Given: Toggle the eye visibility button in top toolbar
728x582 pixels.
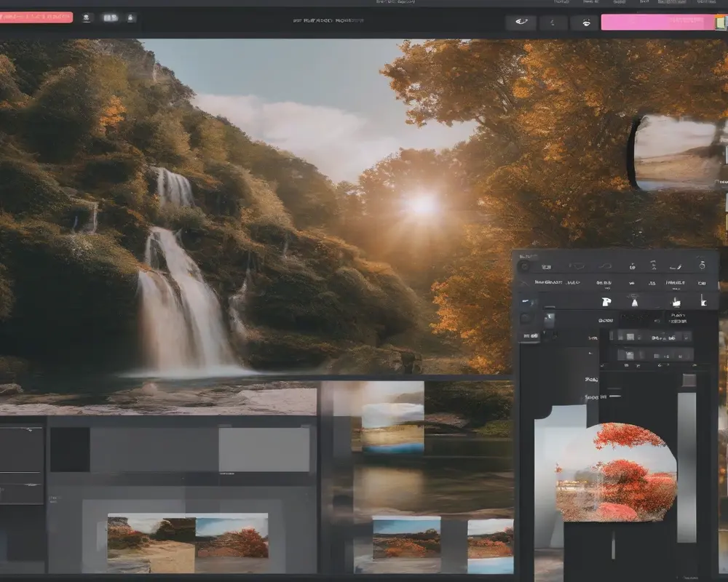Looking at the screenshot, I should pos(521,22).
